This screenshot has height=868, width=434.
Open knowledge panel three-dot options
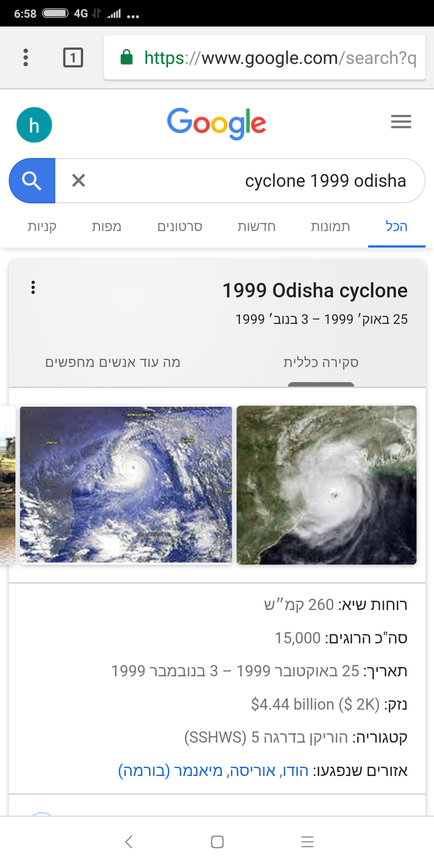(33, 288)
